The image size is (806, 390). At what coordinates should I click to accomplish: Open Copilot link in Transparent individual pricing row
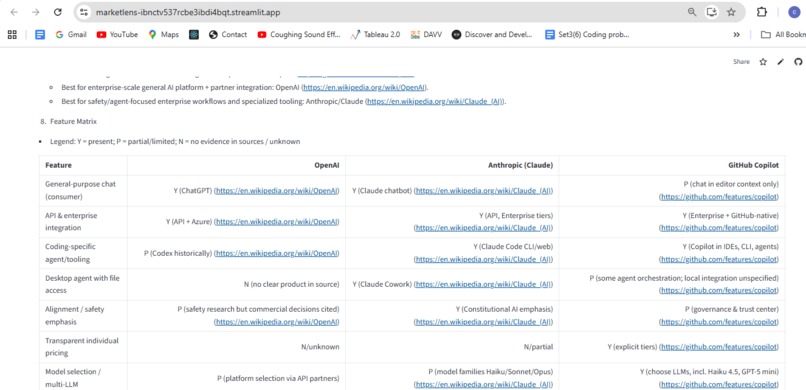tap(719, 347)
